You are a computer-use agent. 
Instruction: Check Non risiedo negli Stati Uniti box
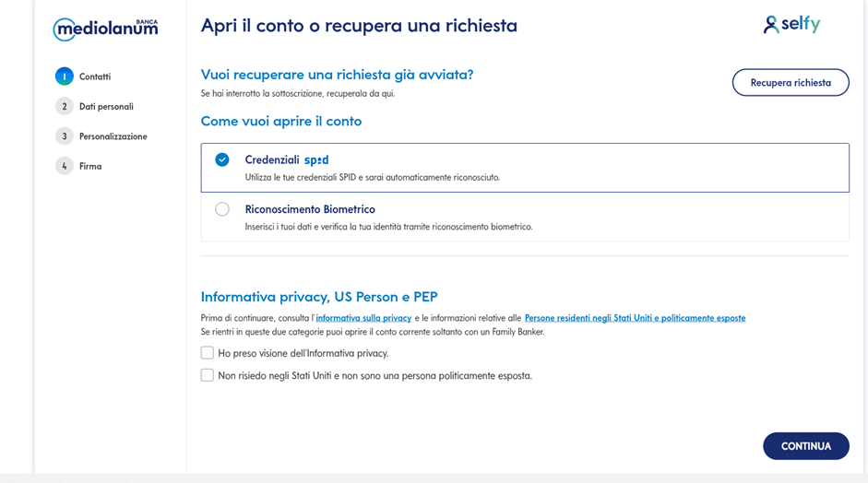click(x=208, y=375)
